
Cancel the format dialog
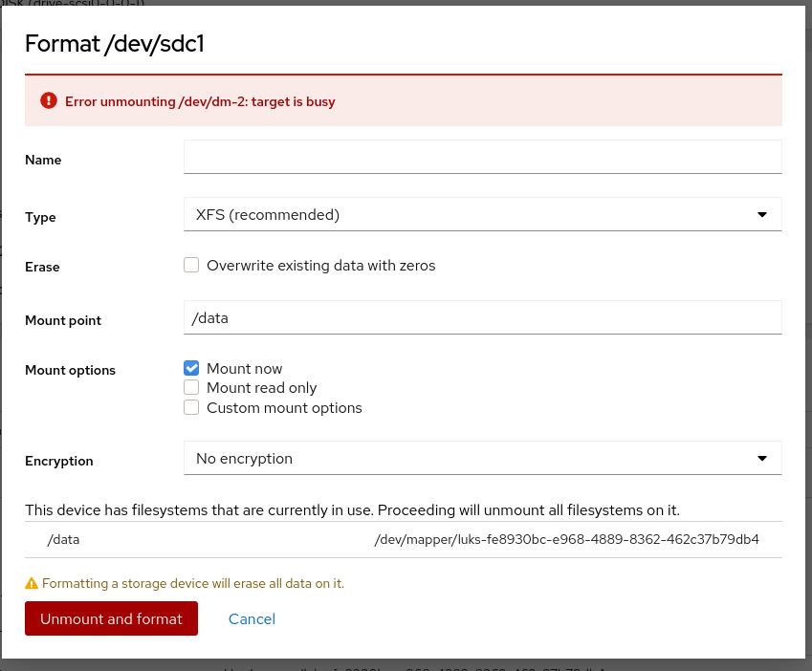252,619
